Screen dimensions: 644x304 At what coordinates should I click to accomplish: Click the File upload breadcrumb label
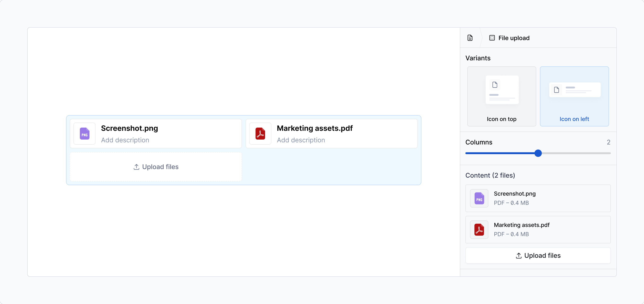point(514,38)
